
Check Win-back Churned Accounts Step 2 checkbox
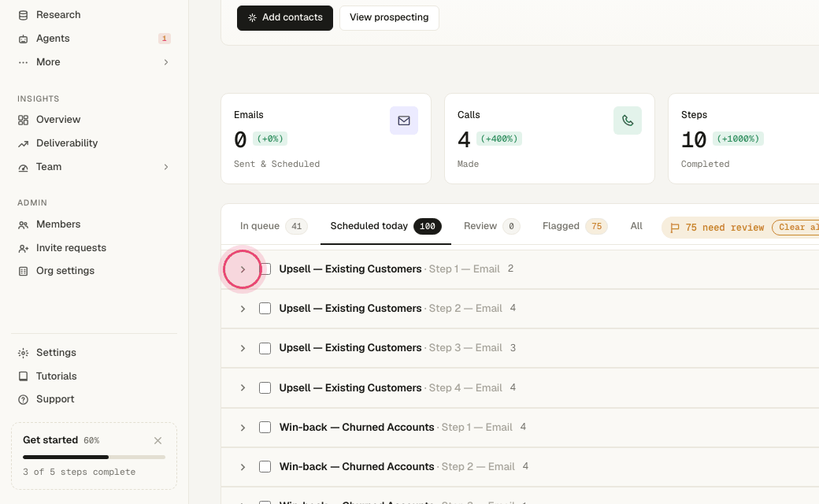click(265, 466)
